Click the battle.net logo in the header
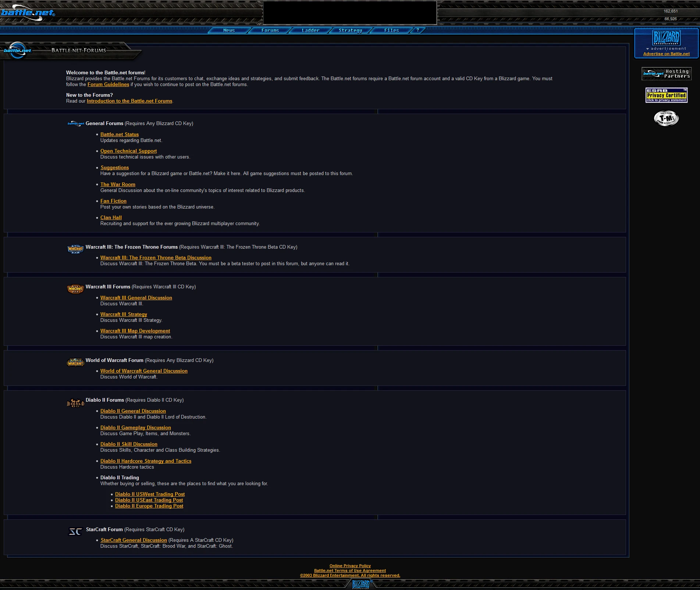Image resolution: width=700 pixels, height=590 pixels. 28,13
